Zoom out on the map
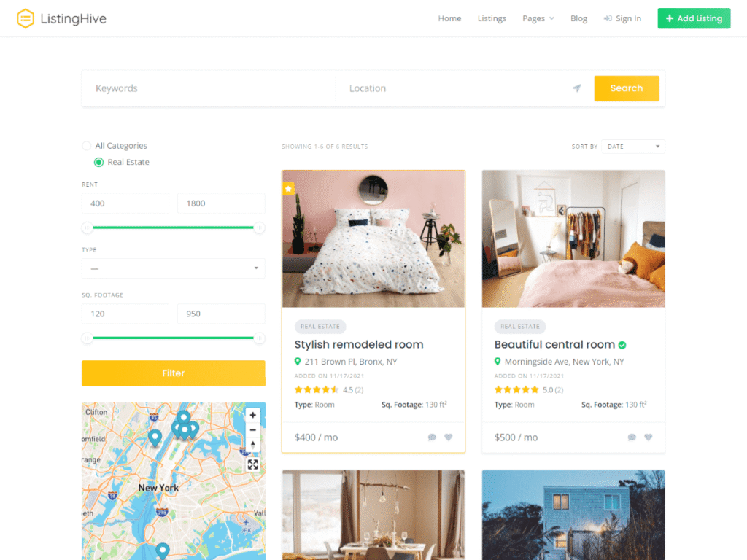The image size is (747, 560). tap(252, 430)
